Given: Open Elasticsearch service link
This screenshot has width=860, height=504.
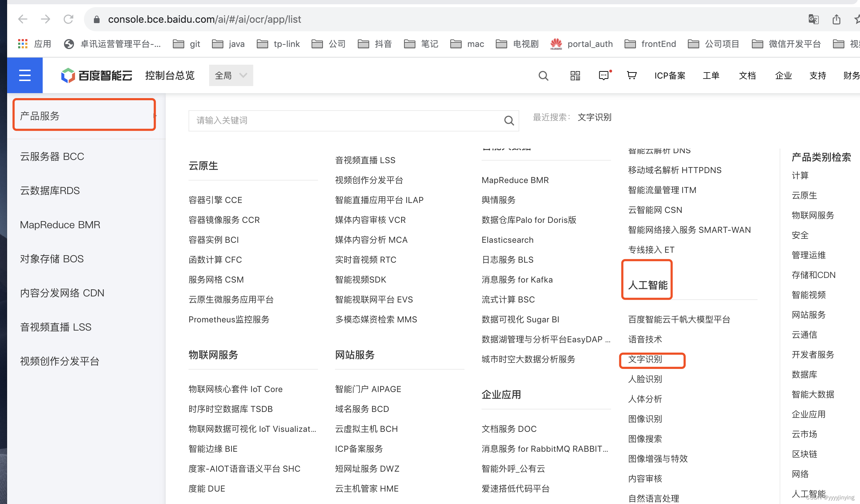Looking at the screenshot, I should [508, 240].
